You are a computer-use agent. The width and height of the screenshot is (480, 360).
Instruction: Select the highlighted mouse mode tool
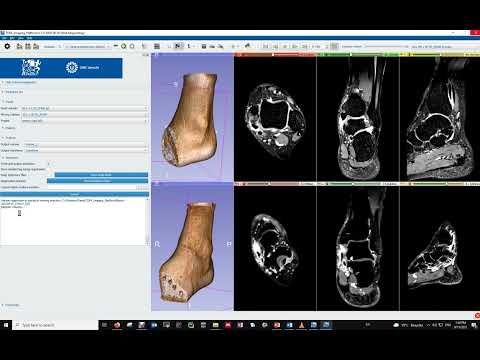click(x=179, y=46)
